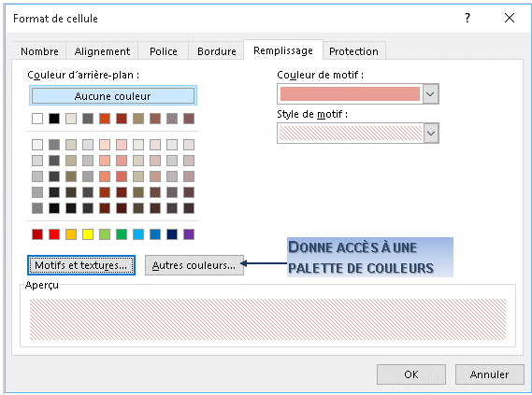This screenshot has height=395, width=532.
Task: Confirm with the OK button
Action: (x=411, y=374)
